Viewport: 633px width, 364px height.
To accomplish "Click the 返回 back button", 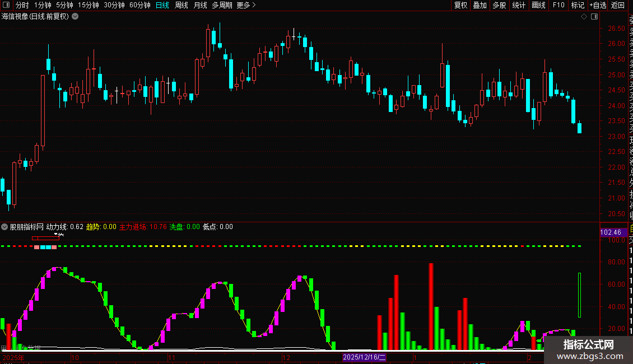I will pyautogui.click(x=618, y=5).
